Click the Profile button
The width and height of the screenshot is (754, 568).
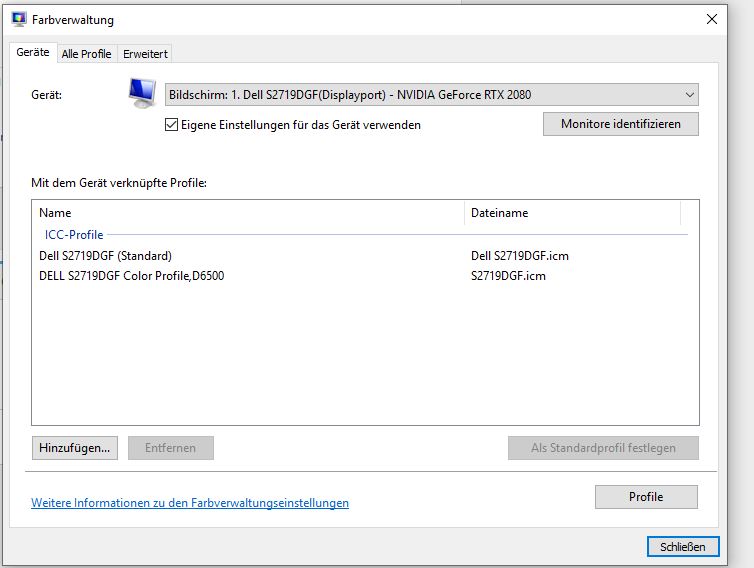click(x=646, y=497)
